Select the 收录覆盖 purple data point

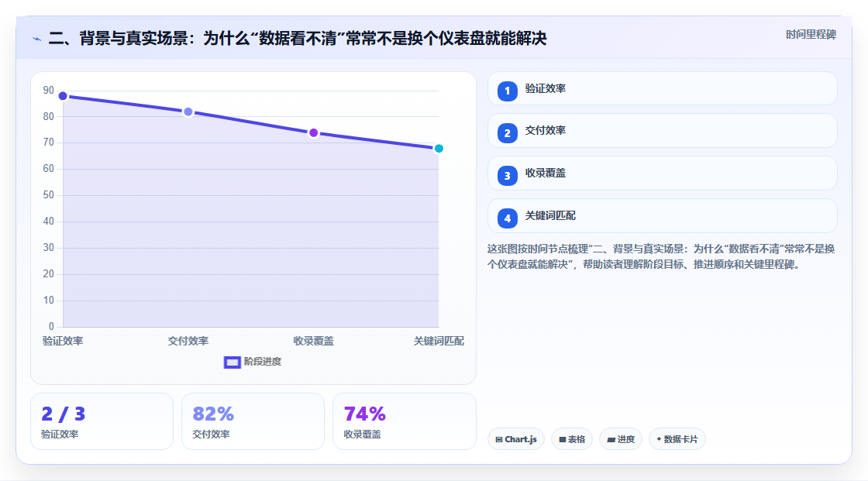point(313,133)
